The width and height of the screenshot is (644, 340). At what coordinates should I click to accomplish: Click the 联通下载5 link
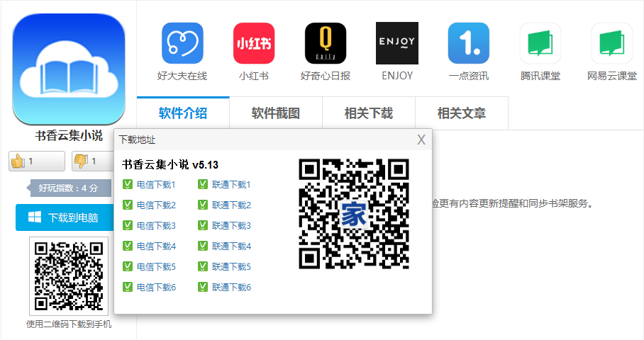[231, 266]
